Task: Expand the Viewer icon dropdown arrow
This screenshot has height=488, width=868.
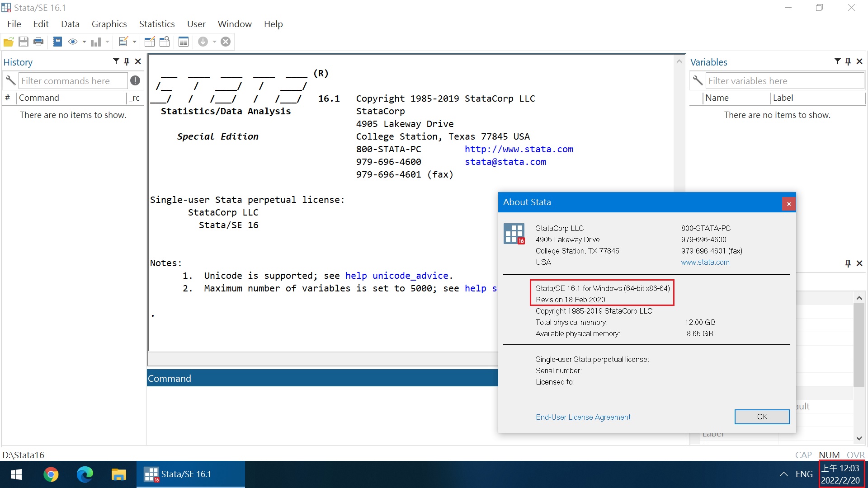Action: 84,42
